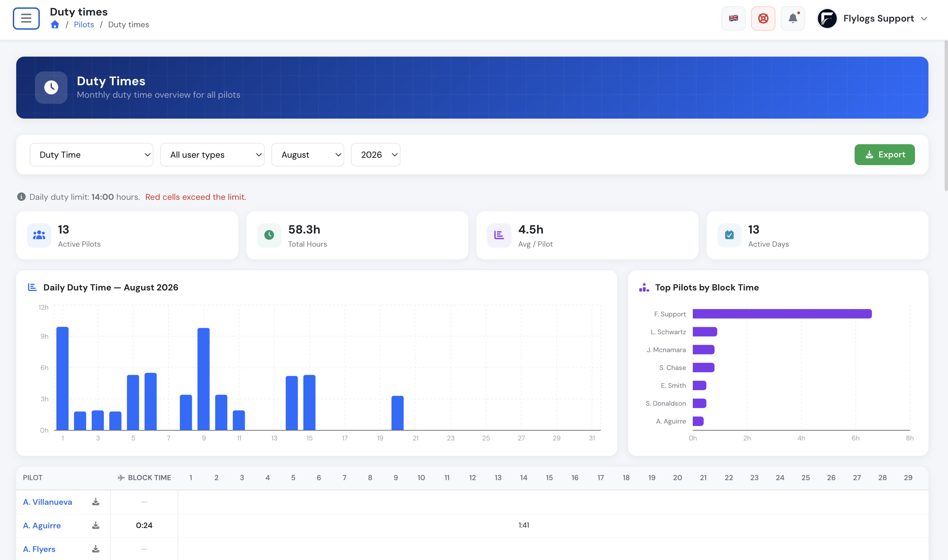Click the day 14 column header

524,478
